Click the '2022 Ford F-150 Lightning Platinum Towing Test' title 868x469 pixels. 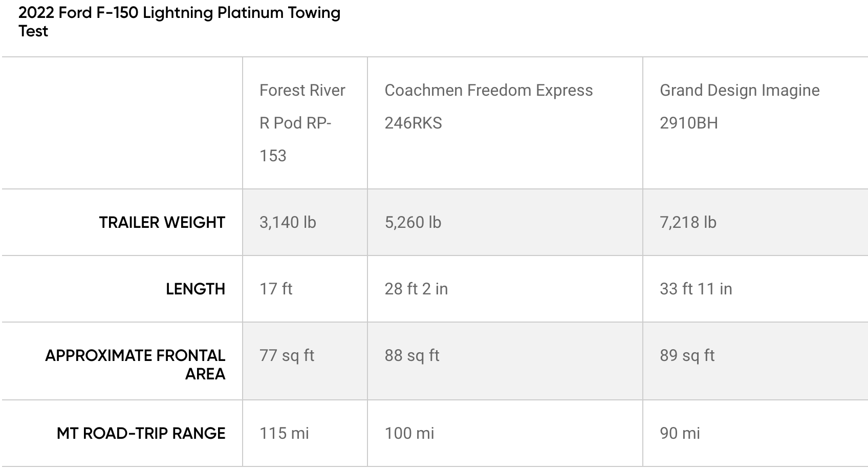pyautogui.click(x=179, y=22)
